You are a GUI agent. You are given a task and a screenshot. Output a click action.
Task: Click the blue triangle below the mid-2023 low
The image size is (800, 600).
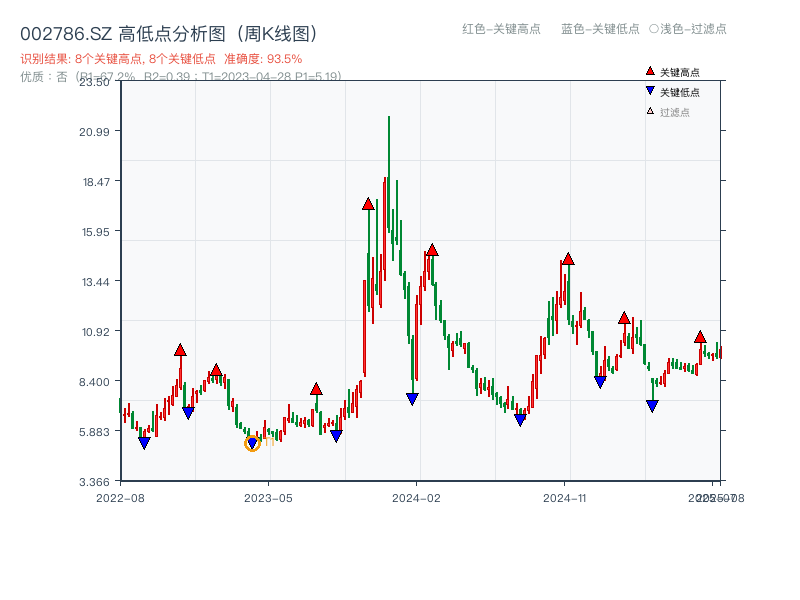(x=336, y=435)
